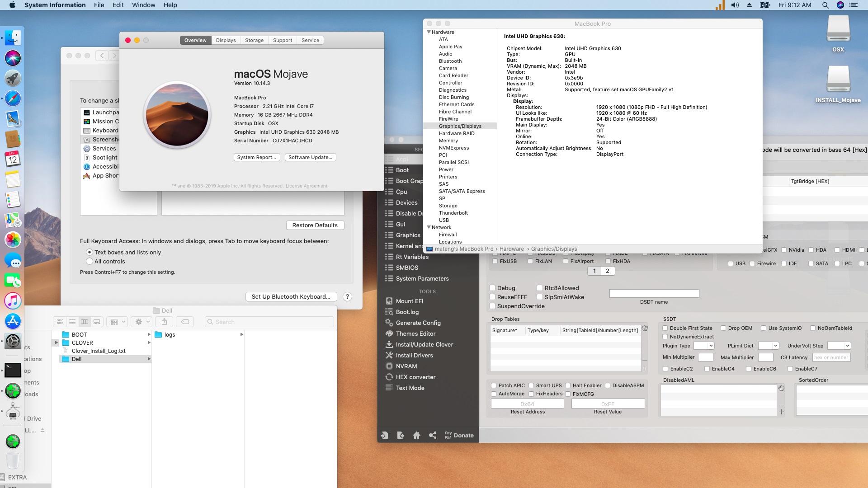
Task: Click Restore Defaults button
Action: [x=315, y=225]
